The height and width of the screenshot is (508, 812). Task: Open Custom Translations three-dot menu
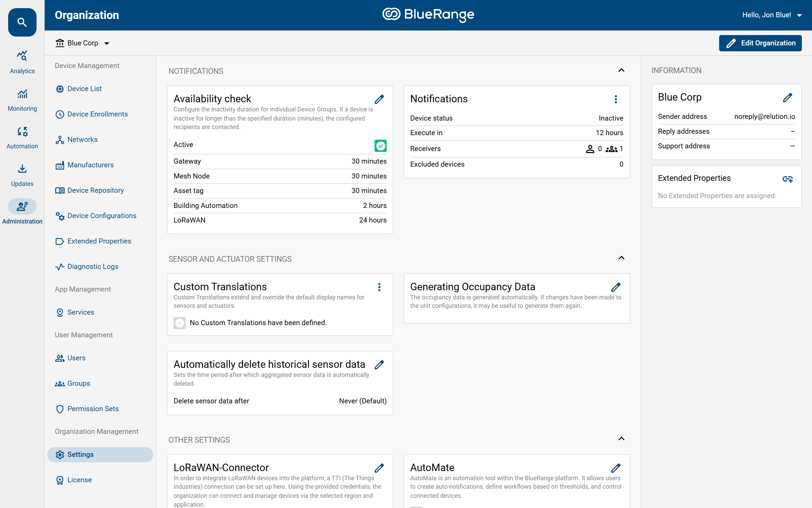pos(379,287)
